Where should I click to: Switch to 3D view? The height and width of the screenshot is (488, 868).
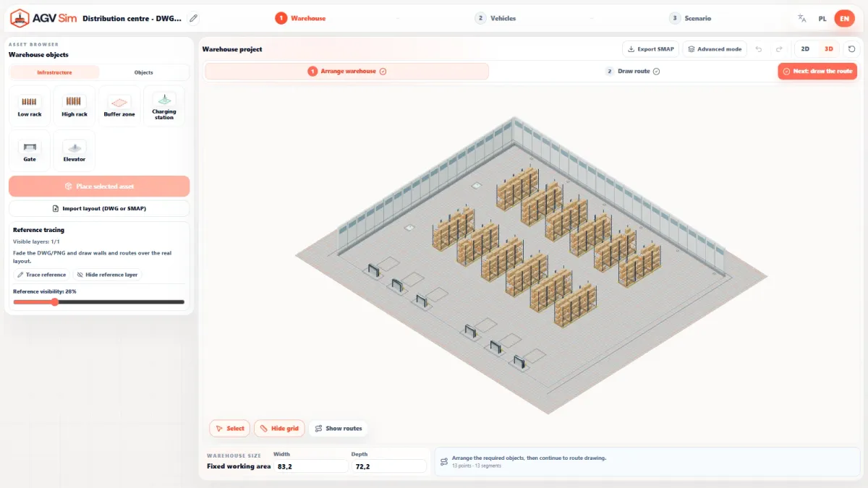(x=829, y=49)
